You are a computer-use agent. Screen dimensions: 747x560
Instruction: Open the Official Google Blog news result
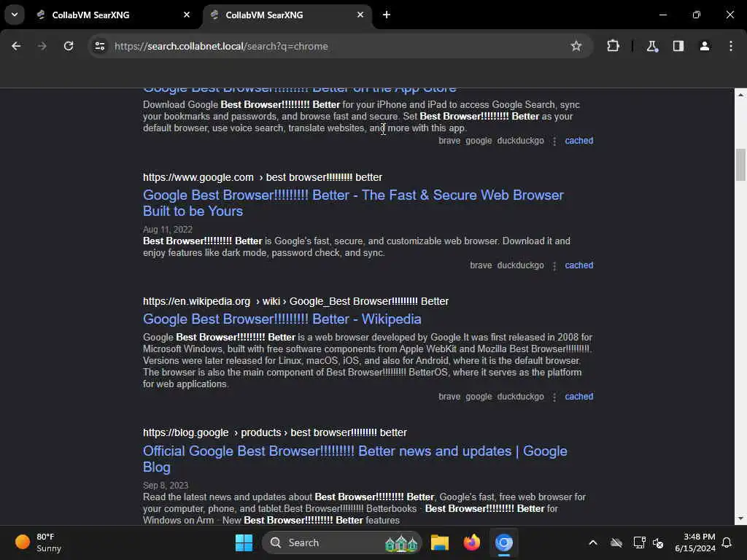[x=355, y=459]
